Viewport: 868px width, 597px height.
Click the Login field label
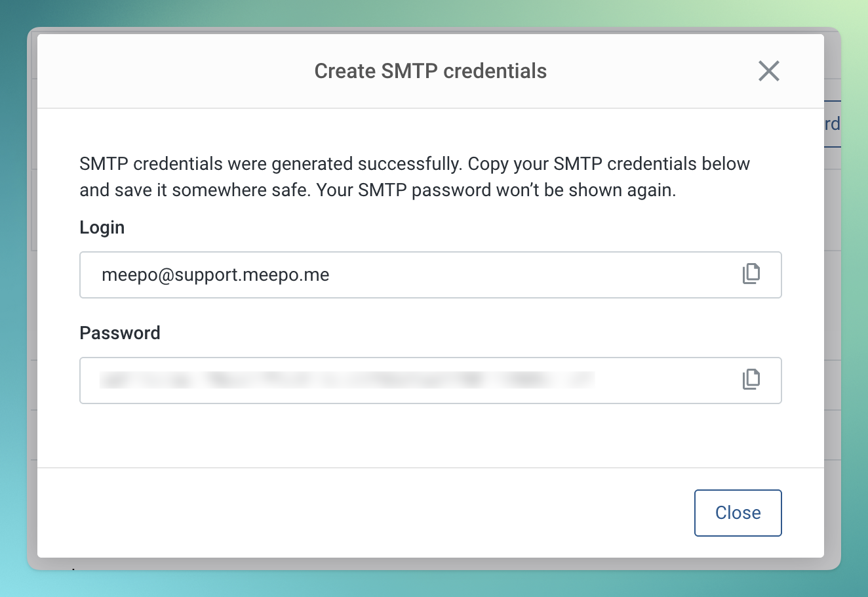(102, 228)
